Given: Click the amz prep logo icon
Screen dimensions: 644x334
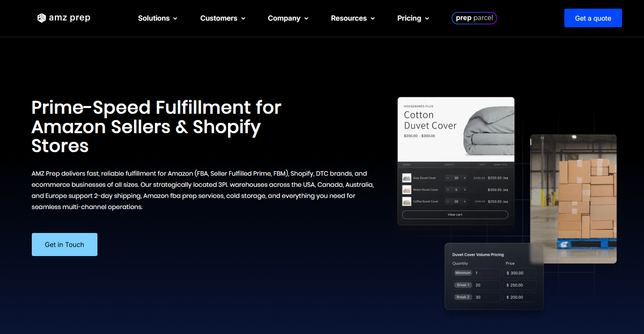Looking at the screenshot, I should click(41, 18).
